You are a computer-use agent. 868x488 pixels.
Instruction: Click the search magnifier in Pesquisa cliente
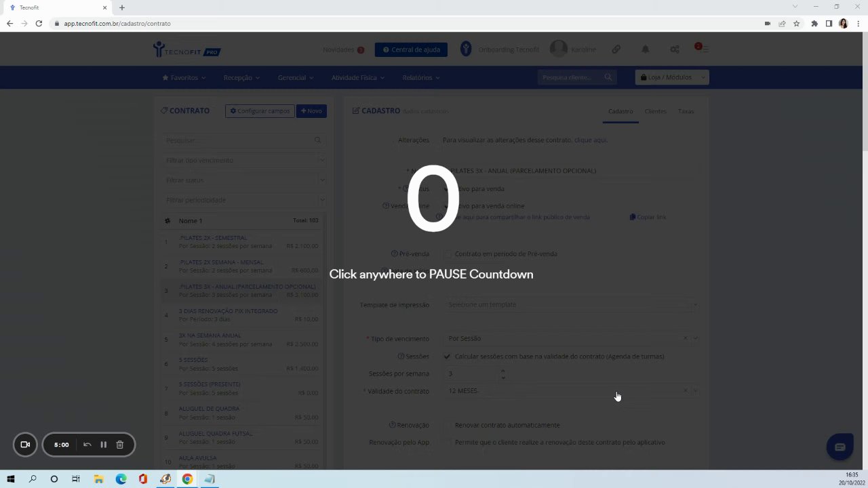point(608,77)
